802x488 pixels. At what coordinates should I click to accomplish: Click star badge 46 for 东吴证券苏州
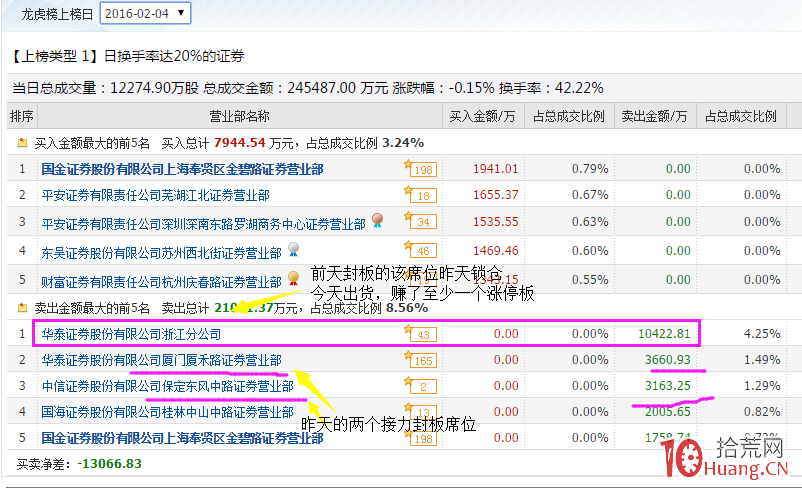pos(420,250)
